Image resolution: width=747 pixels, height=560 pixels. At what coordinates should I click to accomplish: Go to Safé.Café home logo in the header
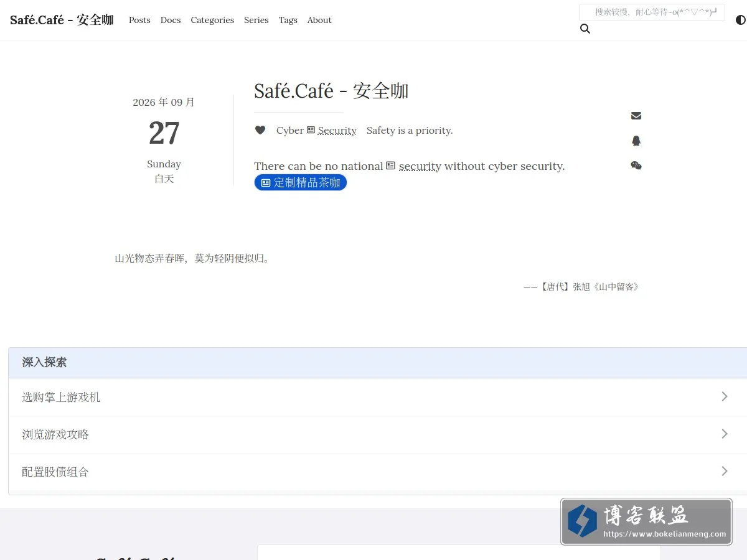[x=62, y=20]
